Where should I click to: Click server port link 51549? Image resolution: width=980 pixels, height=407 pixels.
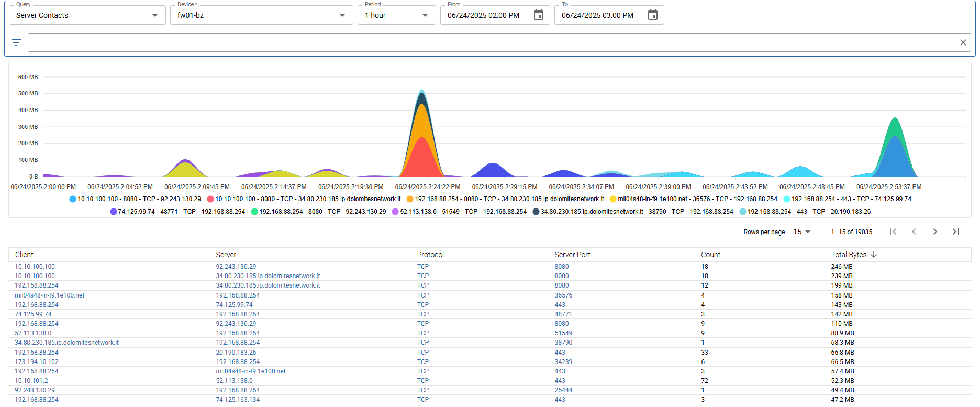563,333
